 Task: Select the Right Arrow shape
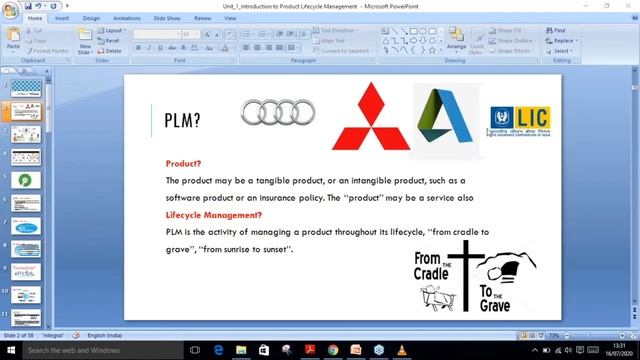click(x=413, y=41)
